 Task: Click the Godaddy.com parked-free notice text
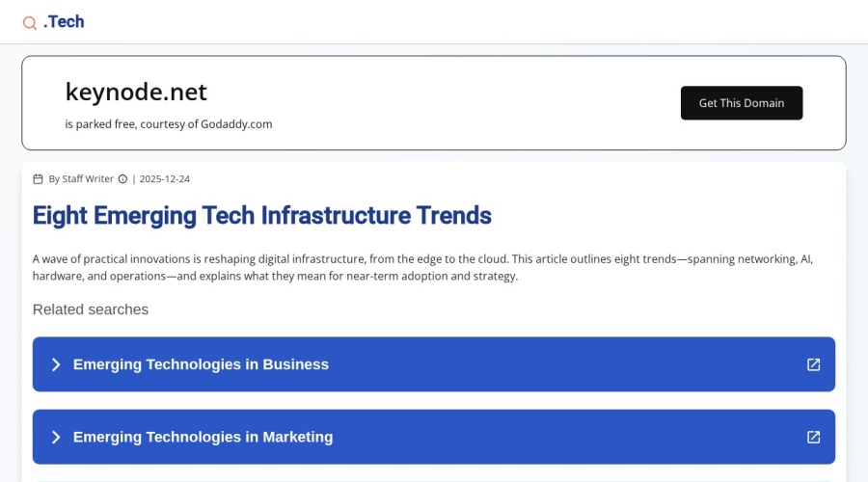coord(169,124)
